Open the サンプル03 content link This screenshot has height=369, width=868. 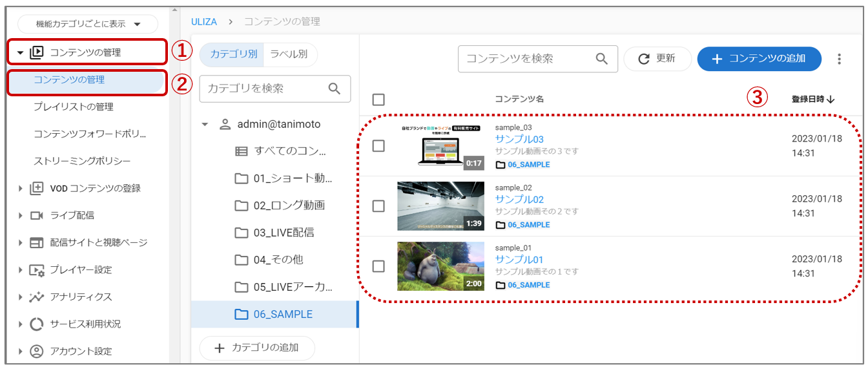click(x=519, y=139)
